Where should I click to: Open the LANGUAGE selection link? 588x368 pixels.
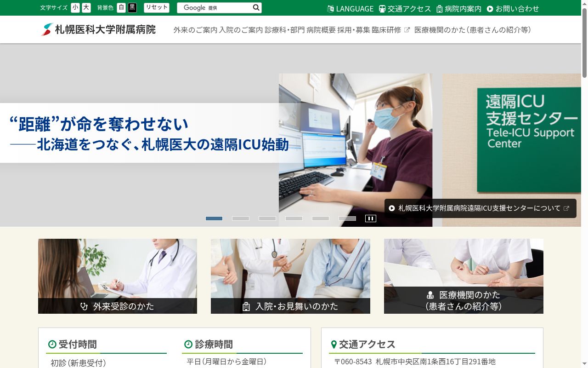(351, 9)
